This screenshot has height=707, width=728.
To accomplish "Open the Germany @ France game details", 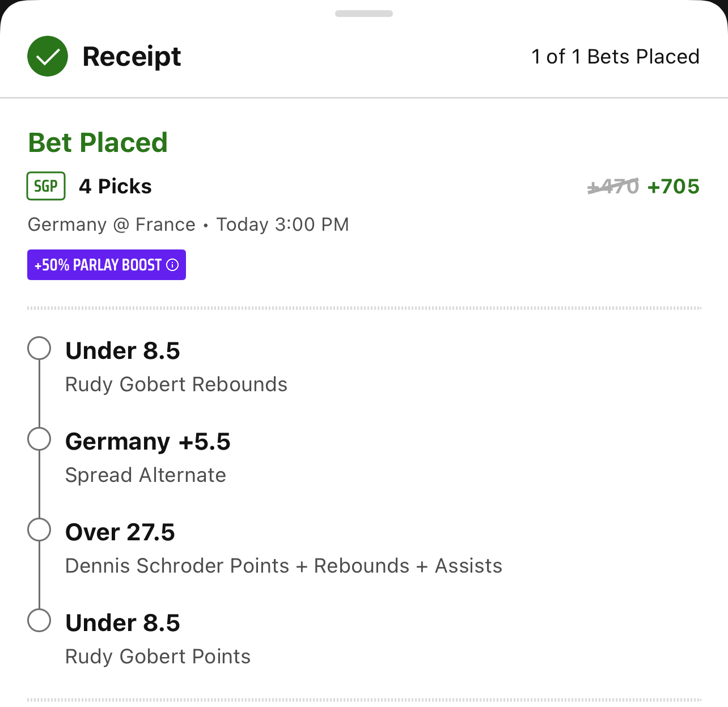I will pyautogui.click(x=188, y=225).
